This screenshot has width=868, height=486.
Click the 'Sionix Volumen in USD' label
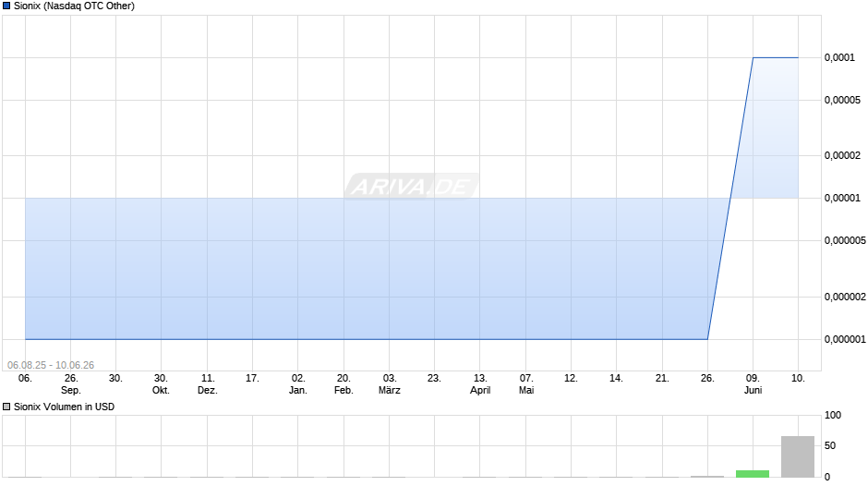(65, 407)
